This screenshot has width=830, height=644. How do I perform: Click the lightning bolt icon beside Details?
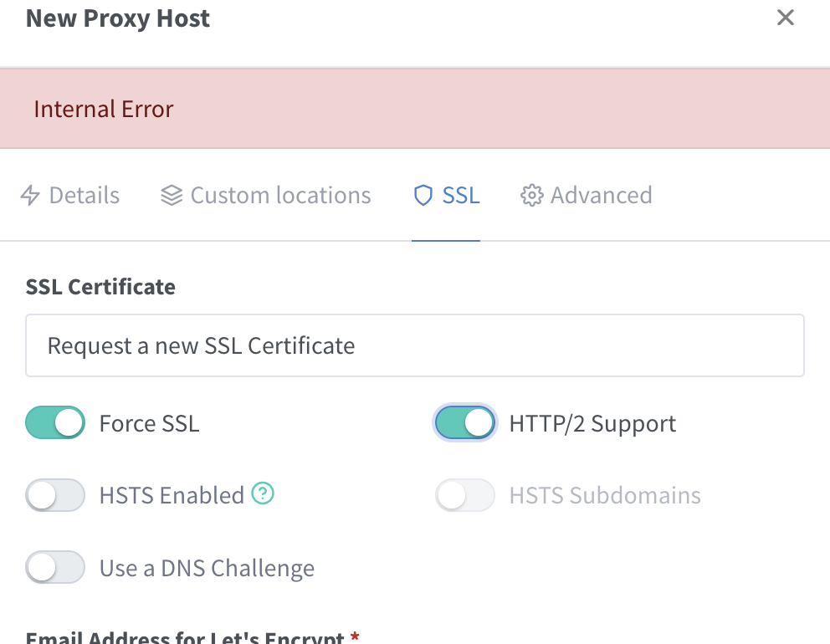[30, 196]
